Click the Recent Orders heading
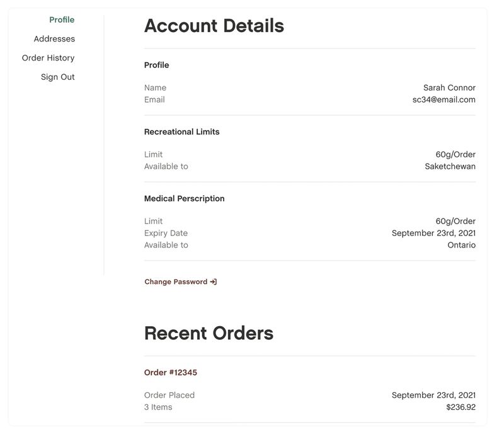This screenshot has height=435, width=504. tap(209, 333)
